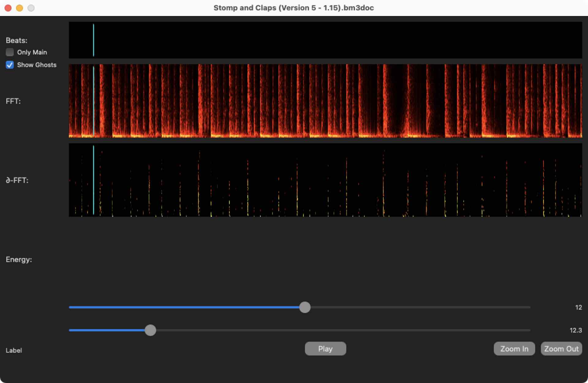Click the Beats label
This screenshot has height=383, width=588.
(17, 40)
